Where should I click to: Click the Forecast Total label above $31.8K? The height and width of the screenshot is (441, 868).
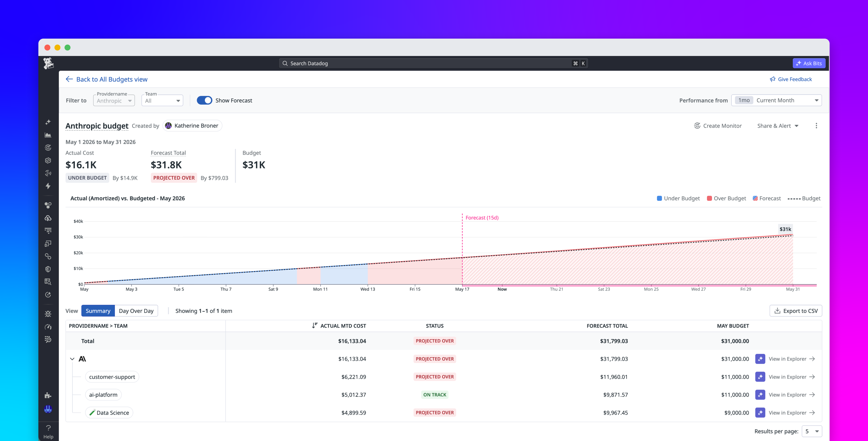pos(168,153)
